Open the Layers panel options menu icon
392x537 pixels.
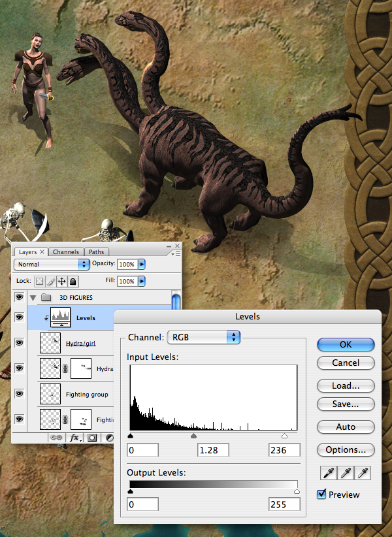click(x=176, y=253)
